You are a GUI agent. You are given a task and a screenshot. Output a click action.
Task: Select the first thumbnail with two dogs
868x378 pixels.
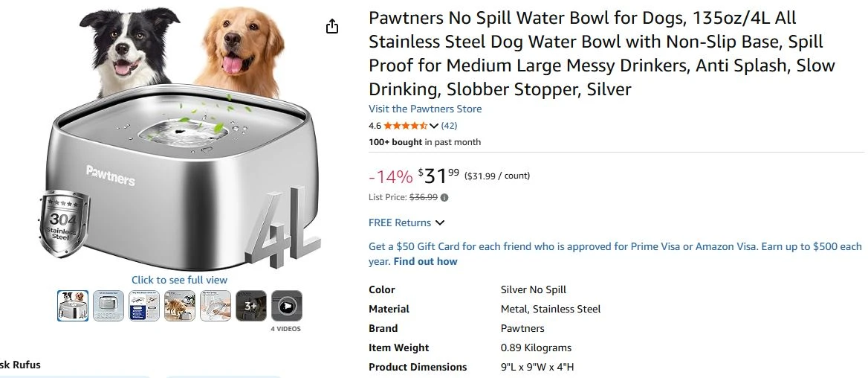tap(73, 306)
